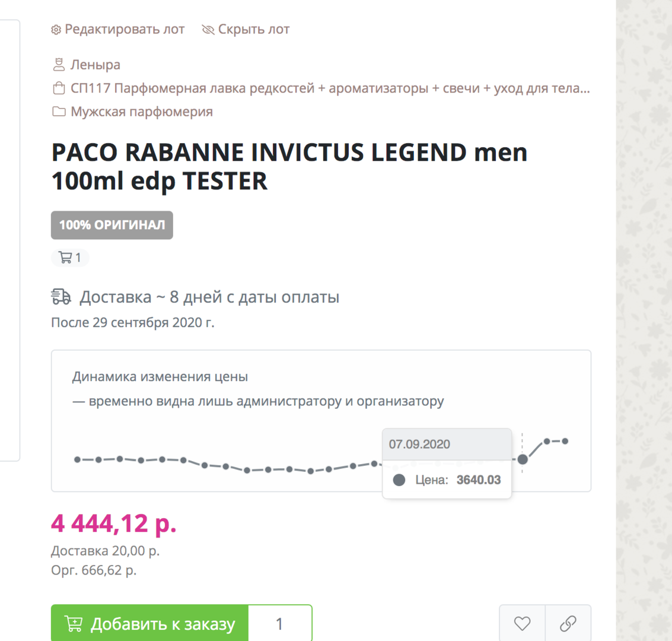Open Редактировать лот link
Viewport: 672px width, 641px height.
tap(125, 30)
